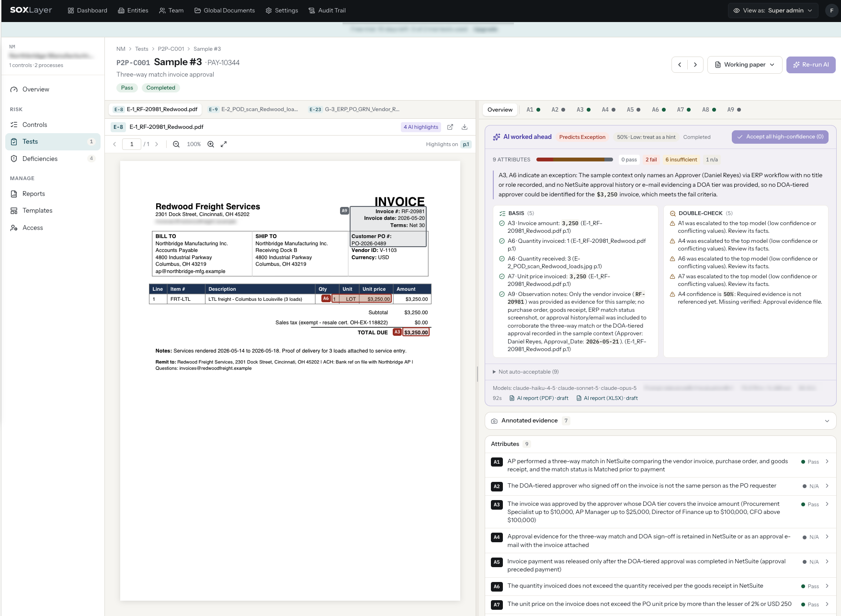841x616 pixels.
Task: Open the Working paper dropdown
Action: [x=745, y=65]
